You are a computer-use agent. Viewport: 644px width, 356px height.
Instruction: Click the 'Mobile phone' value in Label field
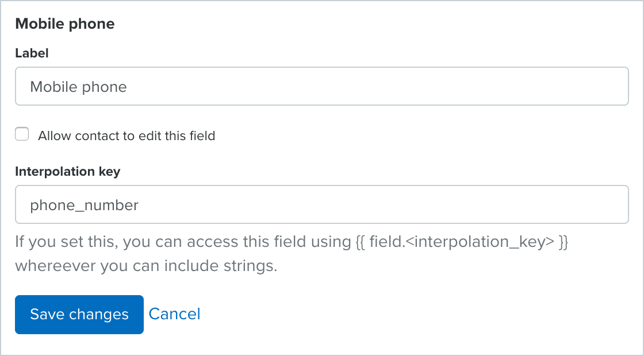tap(78, 87)
